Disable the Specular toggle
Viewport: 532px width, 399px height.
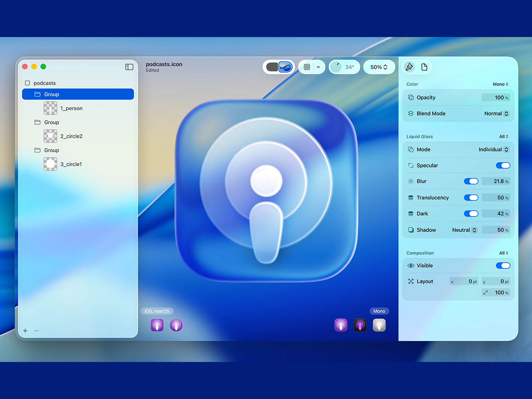point(503,165)
